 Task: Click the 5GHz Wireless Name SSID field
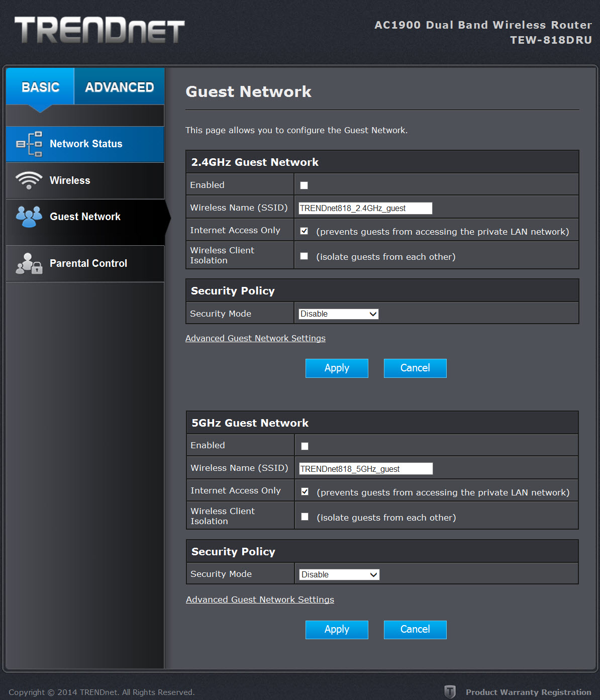click(x=366, y=469)
